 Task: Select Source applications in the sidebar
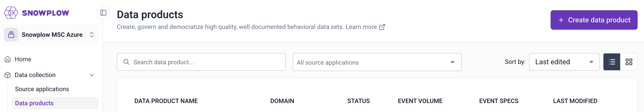tap(42, 89)
